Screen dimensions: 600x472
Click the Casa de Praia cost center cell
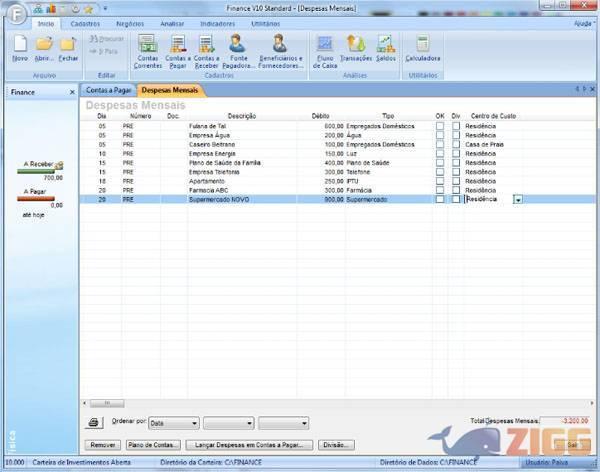click(x=493, y=144)
